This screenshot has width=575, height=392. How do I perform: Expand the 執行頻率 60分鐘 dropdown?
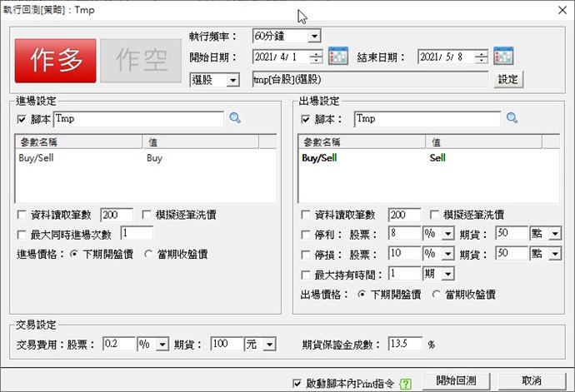point(314,37)
